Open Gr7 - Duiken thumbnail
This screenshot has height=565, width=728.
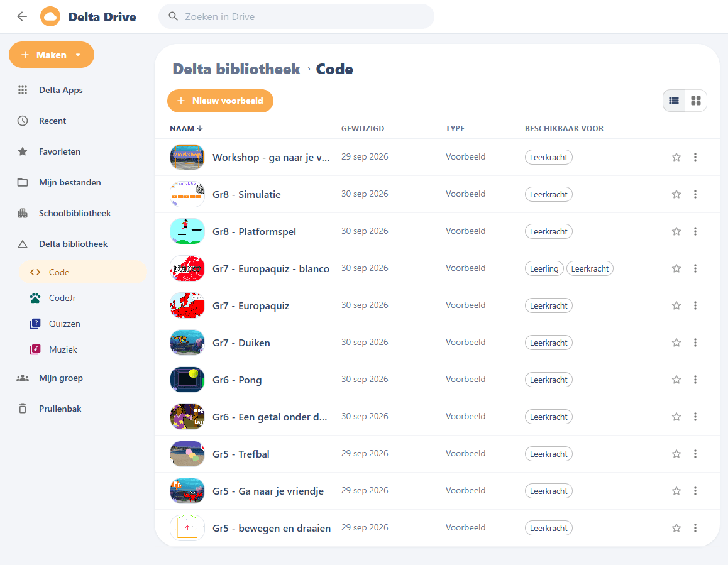[187, 343]
